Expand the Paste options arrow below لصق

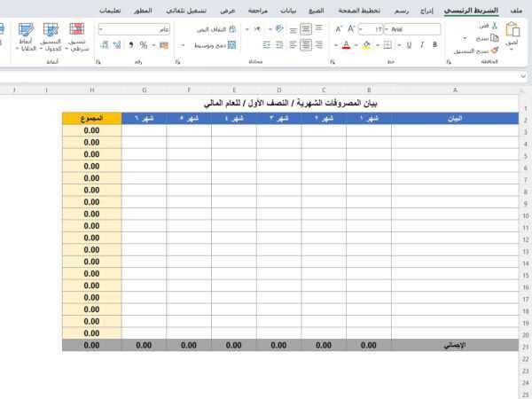(x=512, y=50)
